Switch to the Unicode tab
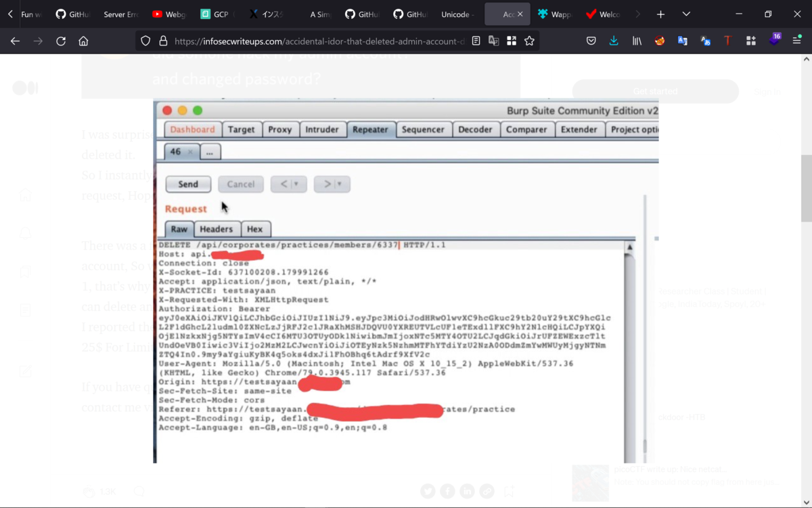The width and height of the screenshot is (812, 508). click(457, 14)
